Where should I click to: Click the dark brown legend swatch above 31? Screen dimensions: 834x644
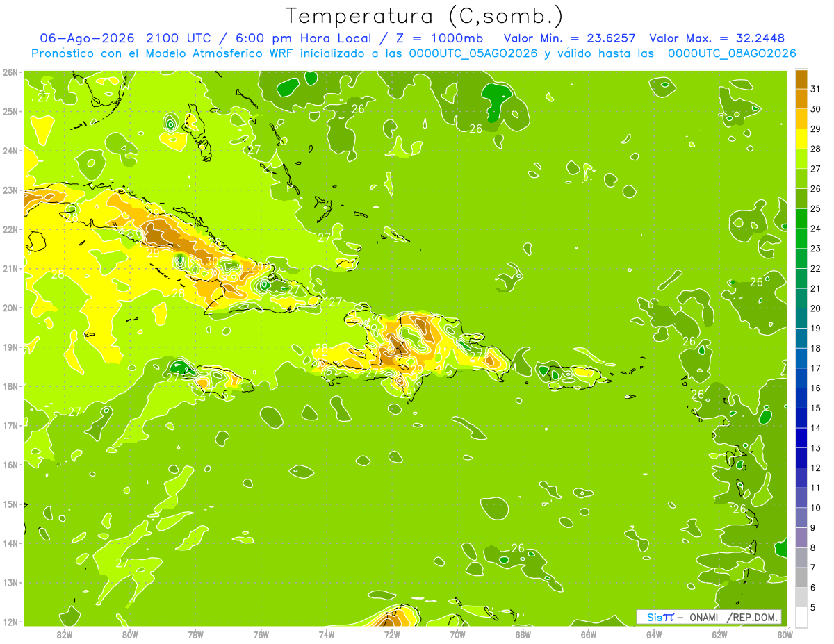point(801,79)
